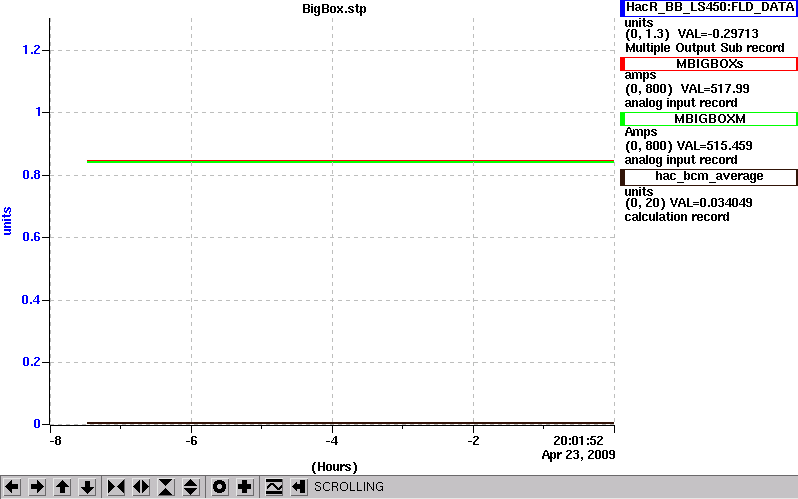Click the VAL=0.034049 reading under hac_bcm_average
The image size is (798, 499).
(x=711, y=203)
